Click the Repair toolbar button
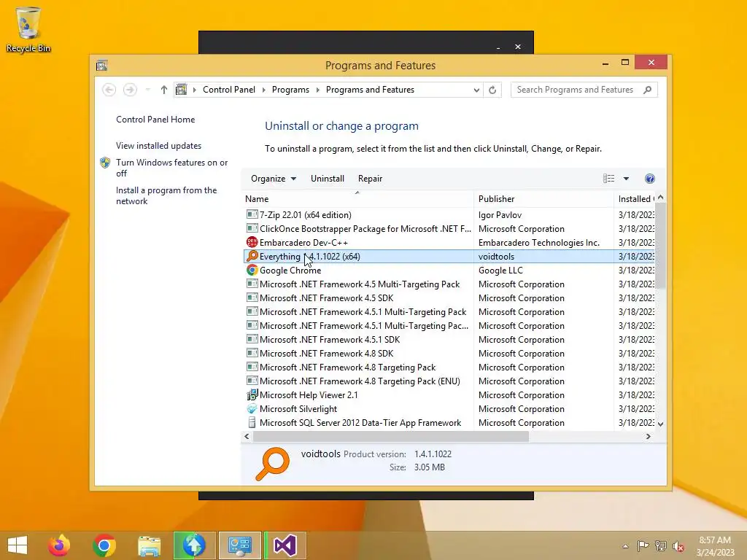This screenshot has width=747, height=560. (370, 179)
